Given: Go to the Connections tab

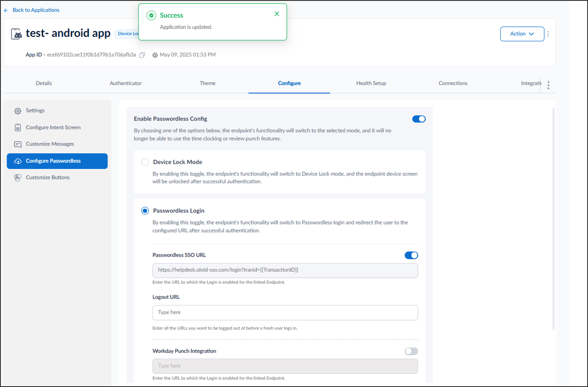Looking at the screenshot, I should (453, 83).
